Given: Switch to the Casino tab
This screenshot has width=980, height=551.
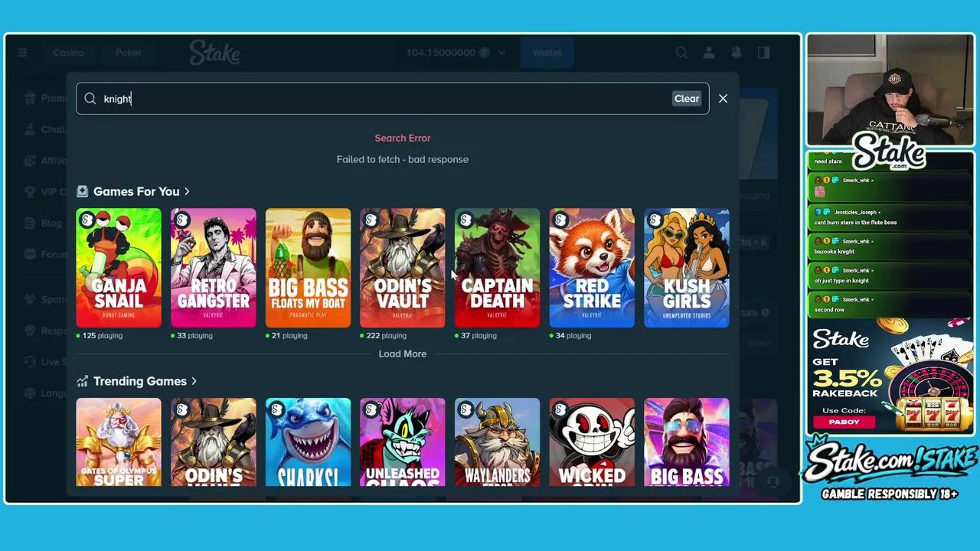Looking at the screenshot, I should coord(68,53).
